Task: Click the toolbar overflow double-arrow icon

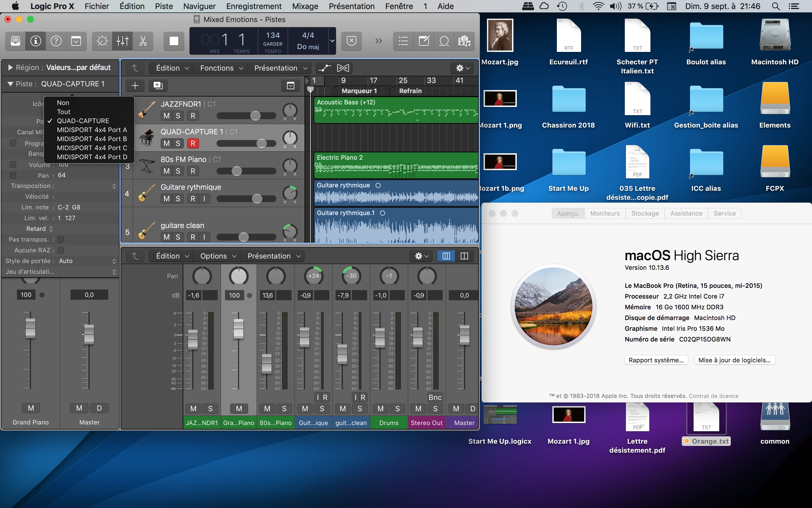Action: pos(378,41)
